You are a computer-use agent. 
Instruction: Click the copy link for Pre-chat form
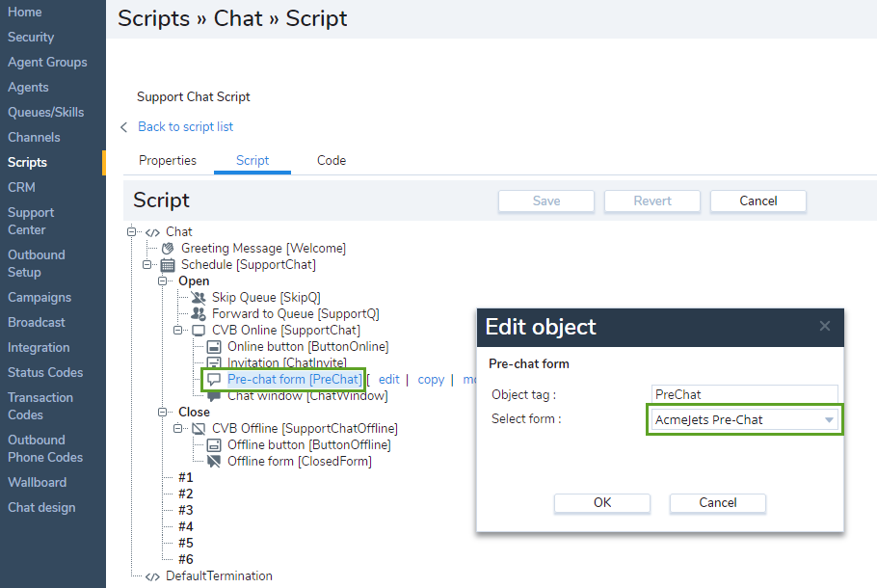pos(431,380)
